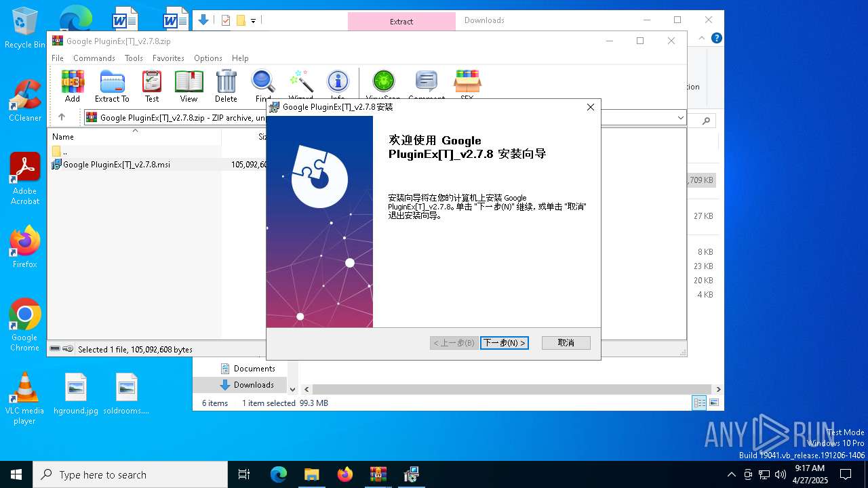Open the Commands menu
The width and height of the screenshot is (868, 488).
[x=94, y=58]
